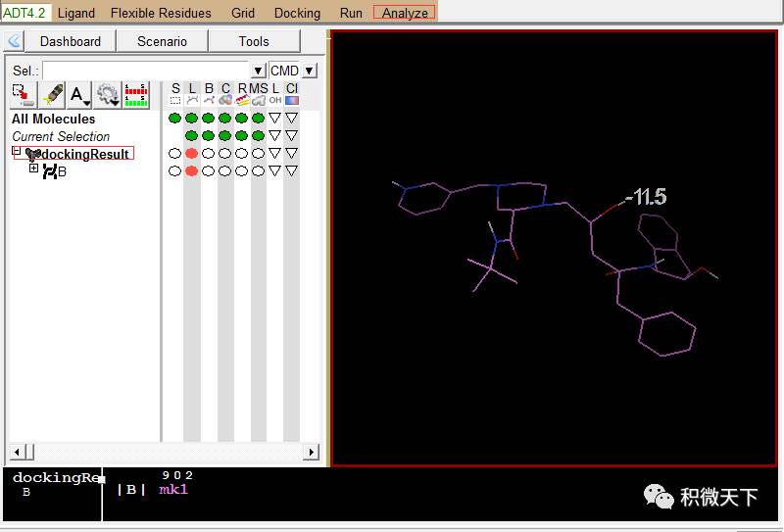
Task: Open the ADT4.2 menu
Action: 24,13
